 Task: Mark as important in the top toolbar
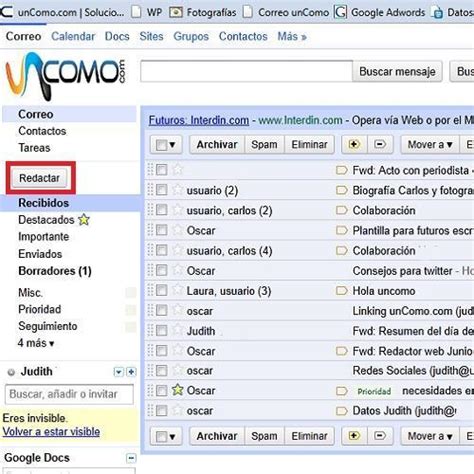point(354,144)
